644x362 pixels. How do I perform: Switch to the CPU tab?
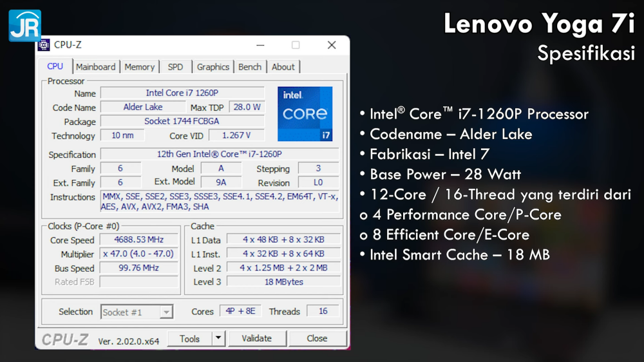55,66
